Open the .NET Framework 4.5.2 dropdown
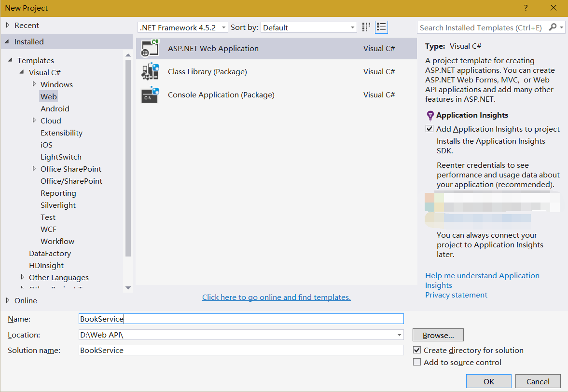The height and width of the screenshot is (392, 568). 182,27
